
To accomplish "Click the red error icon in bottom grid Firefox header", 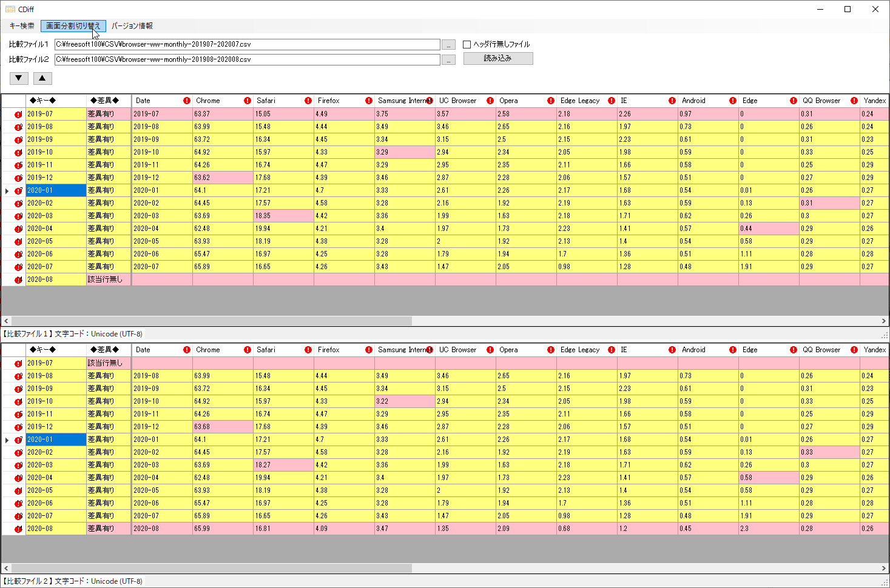I will [x=369, y=350].
